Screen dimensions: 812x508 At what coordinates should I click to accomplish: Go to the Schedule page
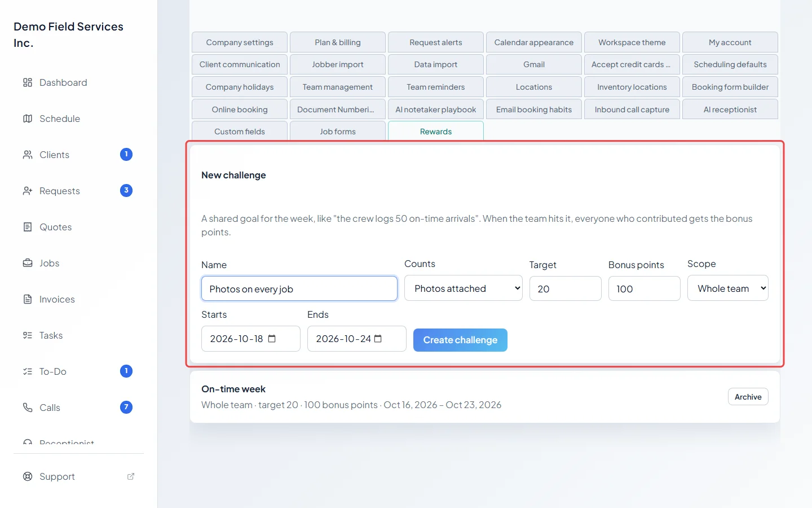pyautogui.click(x=79, y=119)
